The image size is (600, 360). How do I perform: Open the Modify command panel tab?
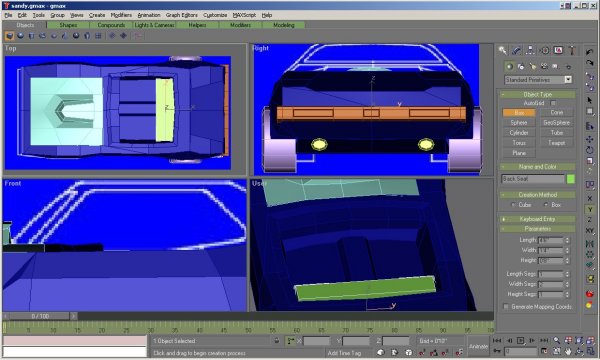[x=516, y=50]
